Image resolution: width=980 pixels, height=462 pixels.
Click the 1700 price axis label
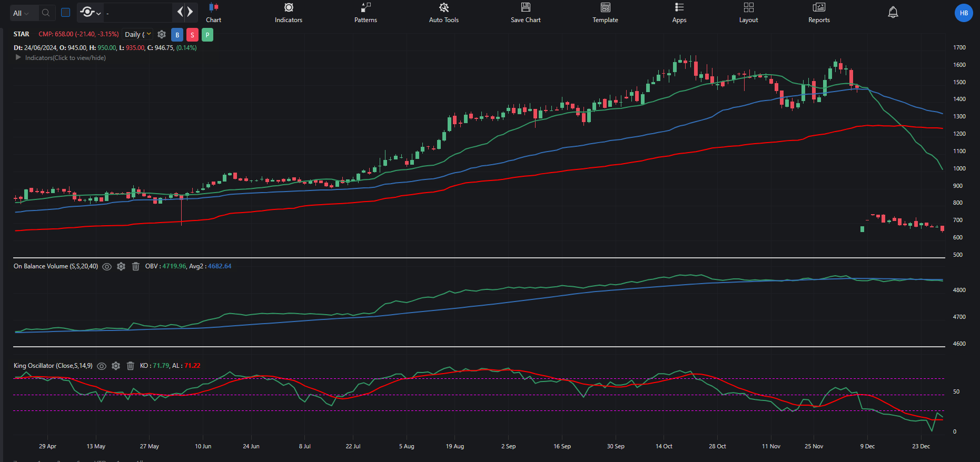tap(959, 47)
